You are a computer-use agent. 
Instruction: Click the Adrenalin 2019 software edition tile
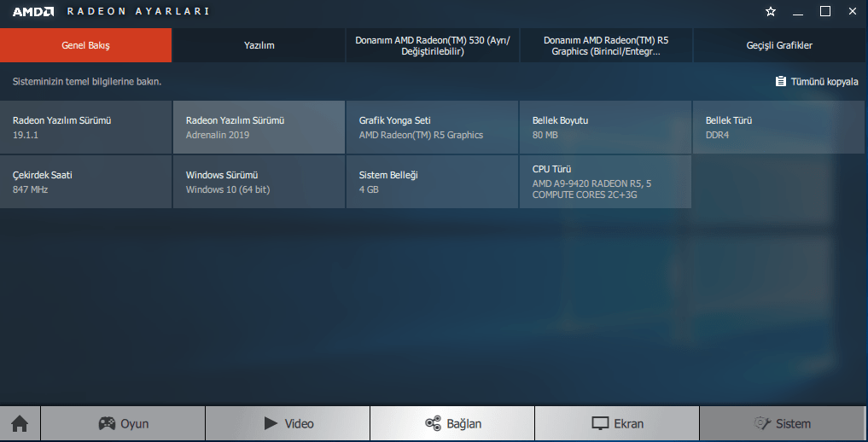pyautogui.click(x=259, y=127)
